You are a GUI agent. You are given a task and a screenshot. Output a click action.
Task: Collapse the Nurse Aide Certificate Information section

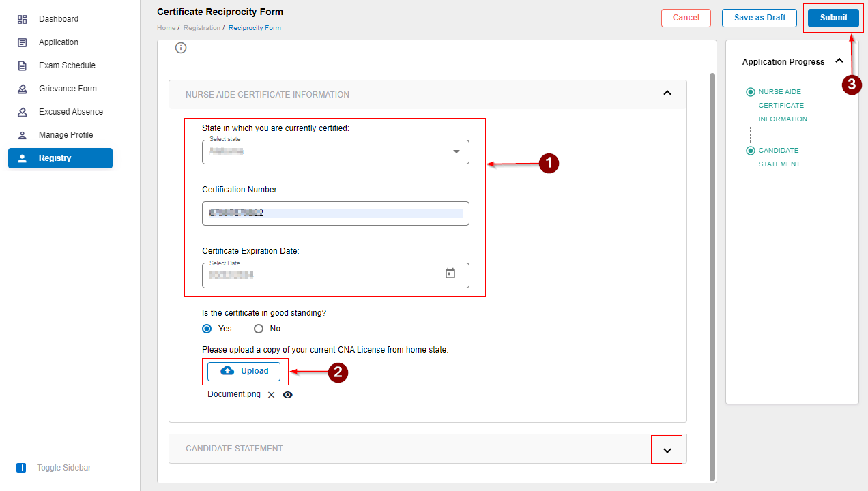click(x=667, y=93)
